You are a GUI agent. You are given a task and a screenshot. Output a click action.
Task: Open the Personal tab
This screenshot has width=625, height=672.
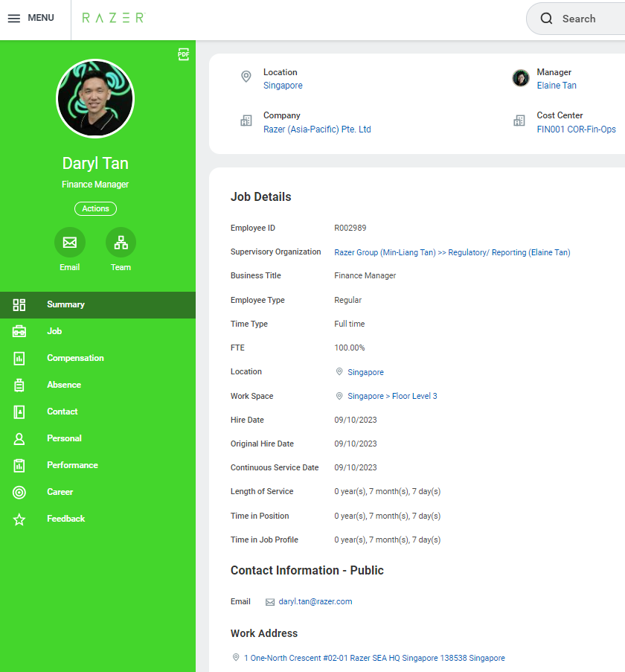click(97, 438)
